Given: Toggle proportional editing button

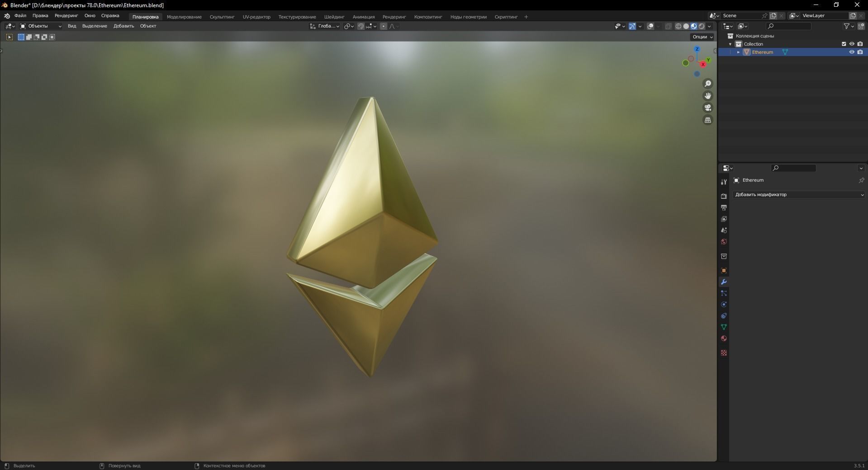Looking at the screenshot, I should [x=384, y=26].
